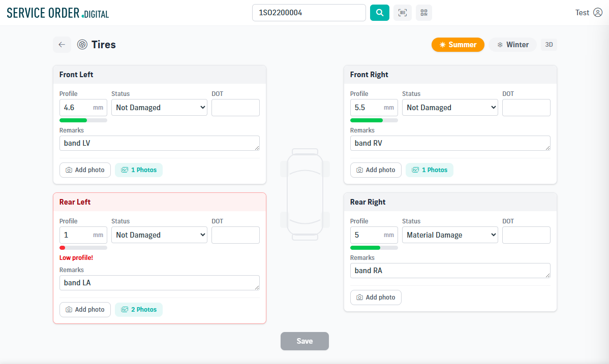The height and width of the screenshot is (364, 609).
Task: Click the car diagram in the center
Action: [x=305, y=194]
